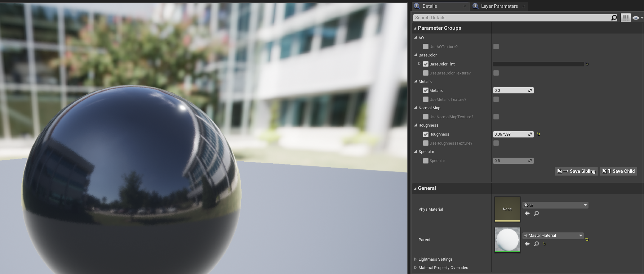Click the black sphere in the preview viewport
The width and height of the screenshot is (644, 274).
pos(131,179)
